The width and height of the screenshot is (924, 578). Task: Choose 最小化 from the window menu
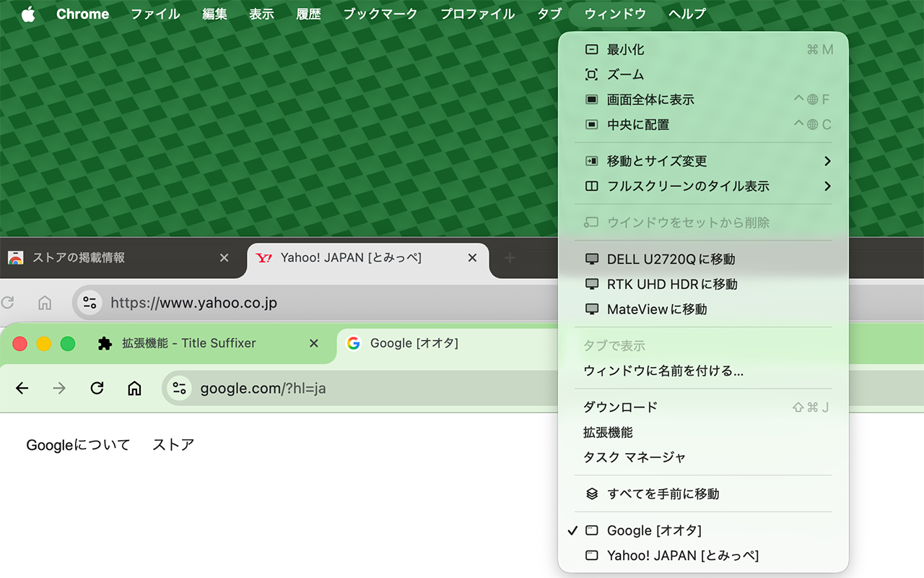625,50
